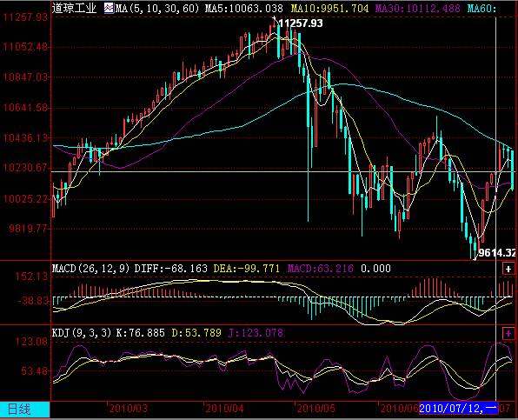Select the white MA5:10063.038 legend entry
The width and height of the screenshot is (518, 420).
pos(244,9)
